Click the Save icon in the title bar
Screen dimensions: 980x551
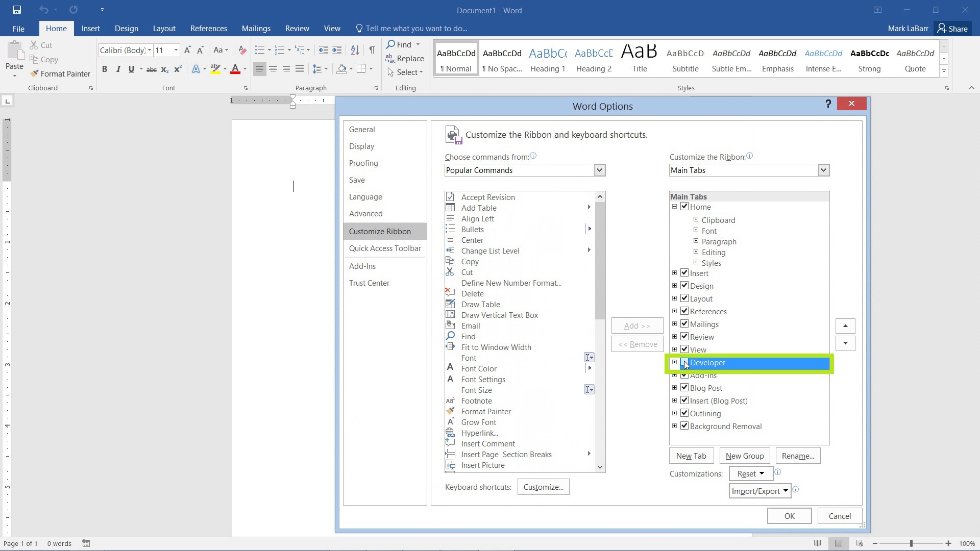pos(17,10)
